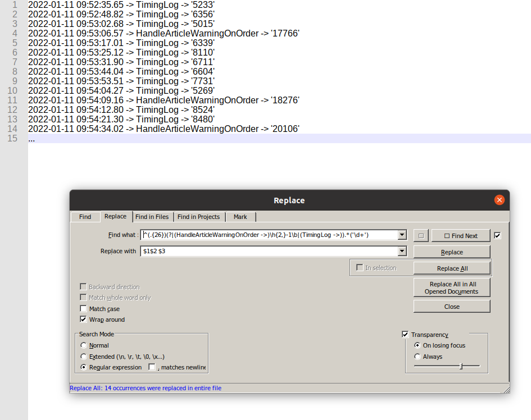Click the line ending with '8480'
The image size is (531, 420).
pyautogui.click(x=121, y=120)
